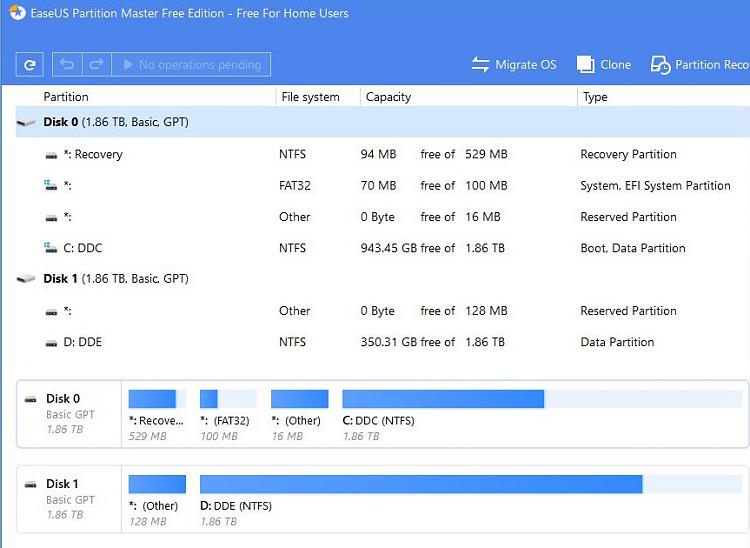Click the EaseUS app logo icon
This screenshot has height=548, width=750.
tap(17, 13)
